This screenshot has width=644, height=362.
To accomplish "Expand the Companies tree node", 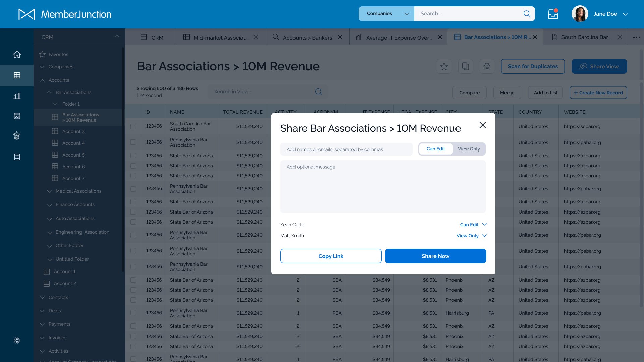I will tap(42, 67).
